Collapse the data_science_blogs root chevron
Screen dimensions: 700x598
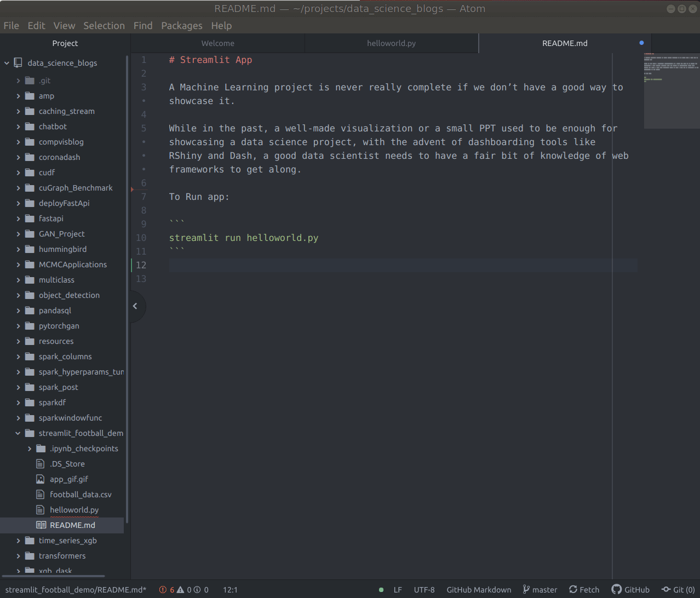pos(7,63)
